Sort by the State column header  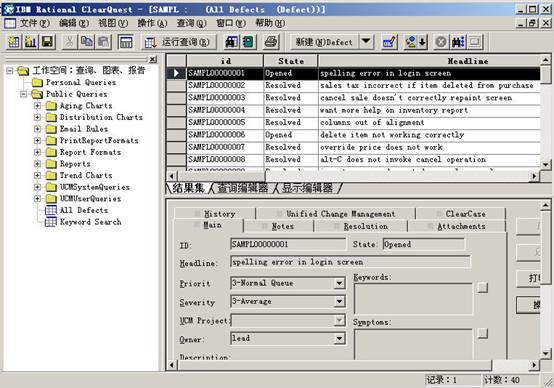click(291, 61)
